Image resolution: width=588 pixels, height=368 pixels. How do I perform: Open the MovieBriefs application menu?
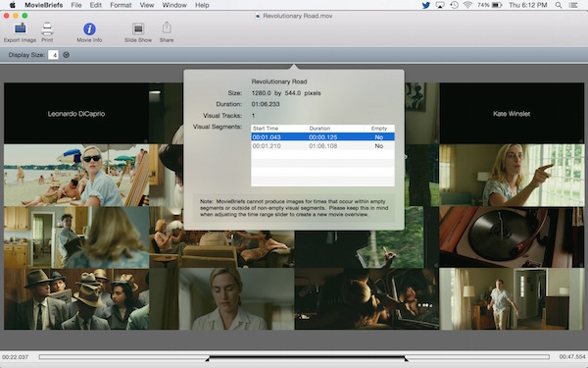tap(43, 5)
